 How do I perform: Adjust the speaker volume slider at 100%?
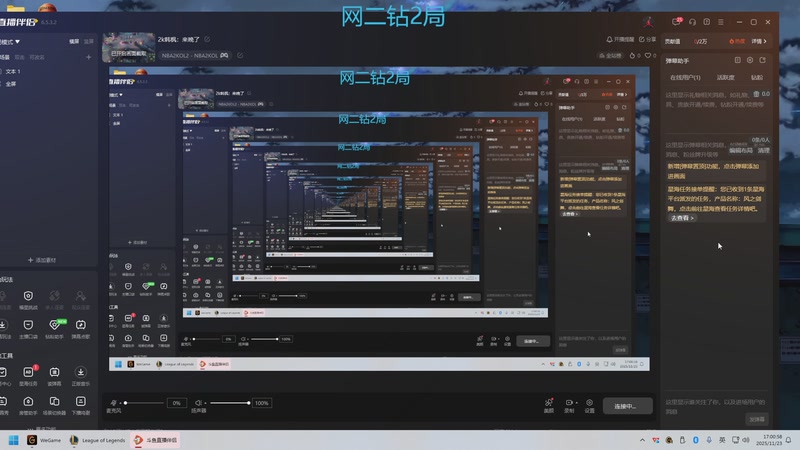pos(230,403)
